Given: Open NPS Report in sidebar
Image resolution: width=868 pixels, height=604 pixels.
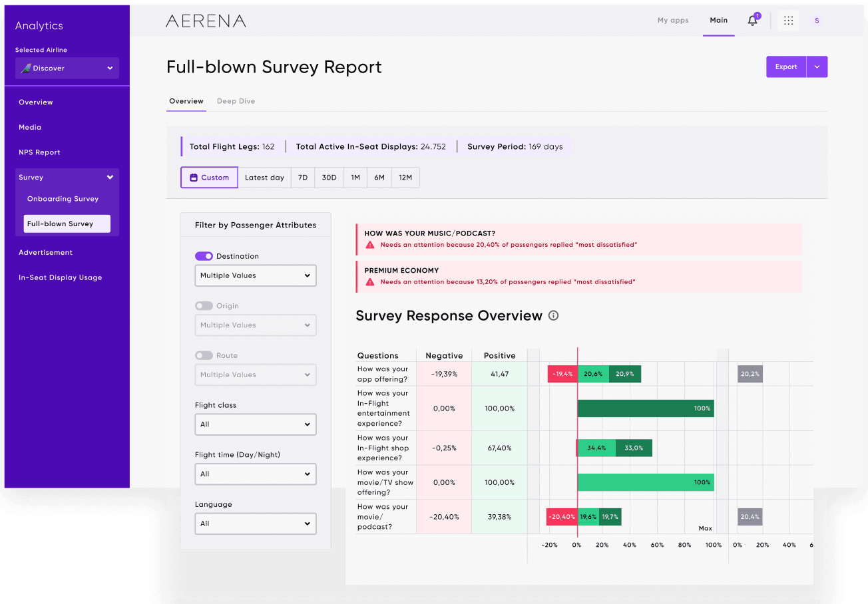Looking at the screenshot, I should tap(39, 152).
